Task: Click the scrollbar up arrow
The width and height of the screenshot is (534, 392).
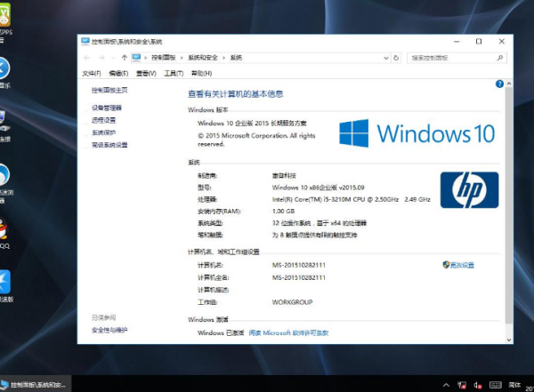Action: (509, 84)
